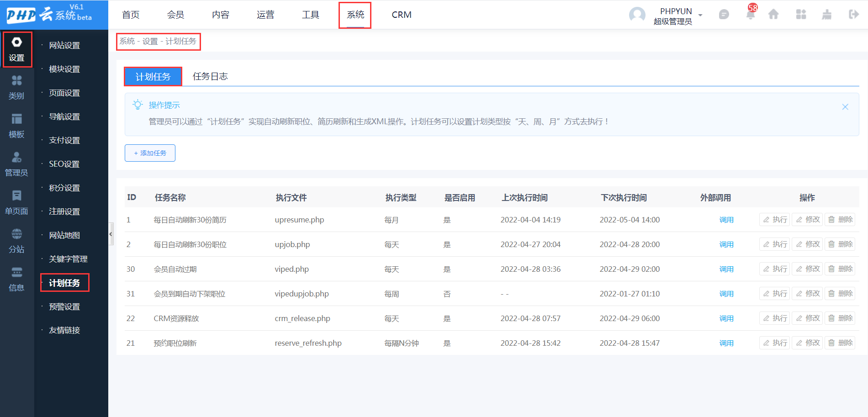This screenshot has width=868, height=417.
Task: Click 删除 for 会员到期自动下架职位 task
Action: pyautogui.click(x=840, y=294)
